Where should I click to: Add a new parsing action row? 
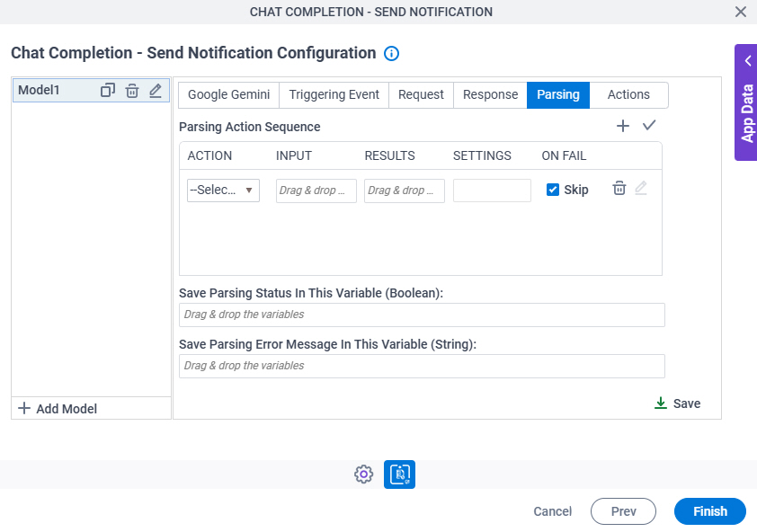point(623,126)
